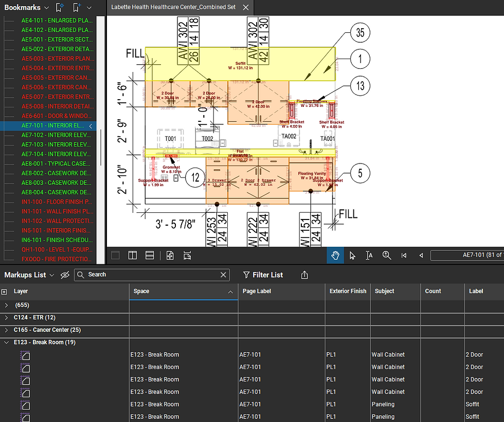Select the Pan tool in the bottom toolbar
Image resolution: width=504 pixels, height=422 pixels.
[x=335, y=255]
